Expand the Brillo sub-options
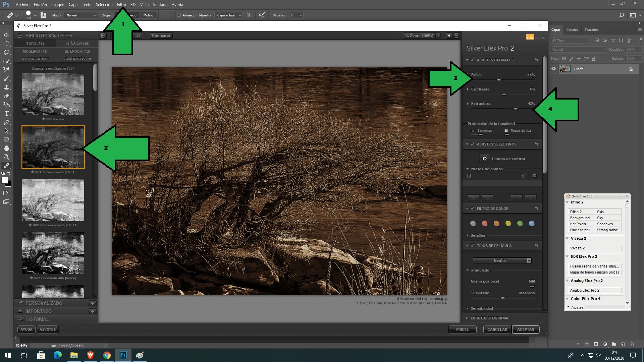 pos(468,75)
